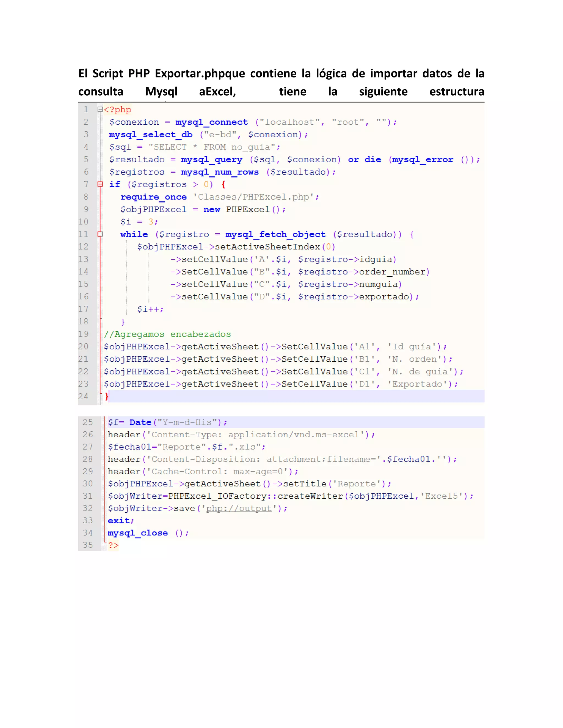Click the exit keyword on line 33
This screenshot has width=563, height=728.
click(119, 521)
